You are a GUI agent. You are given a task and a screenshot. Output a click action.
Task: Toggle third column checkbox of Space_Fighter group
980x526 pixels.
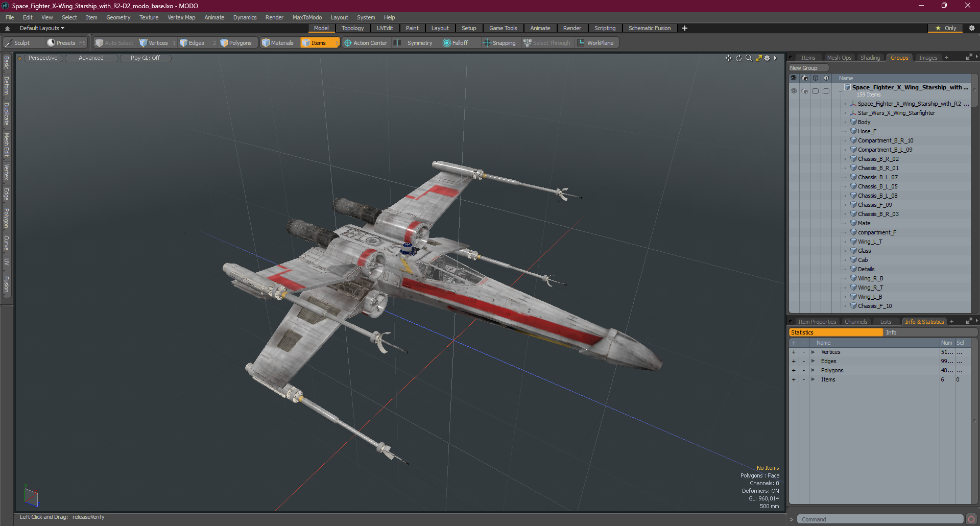[816, 91]
